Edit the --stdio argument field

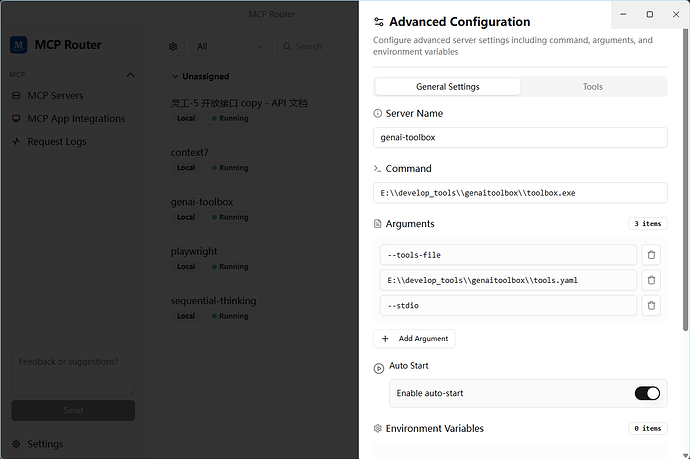[x=508, y=305]
